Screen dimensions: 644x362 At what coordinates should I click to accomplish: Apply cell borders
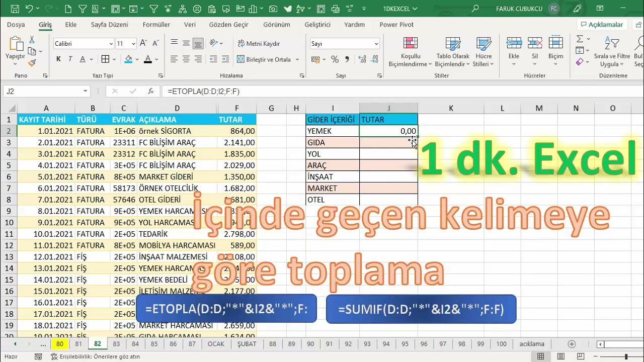pyautogui.click(x=105, y=59)
